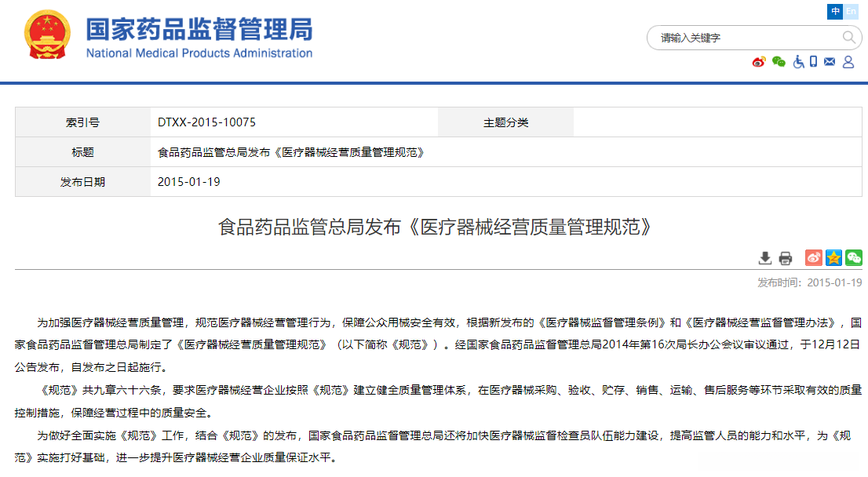Click 国家药品监督管理局 site title
The image size is (868, 477).
(199, 29)
